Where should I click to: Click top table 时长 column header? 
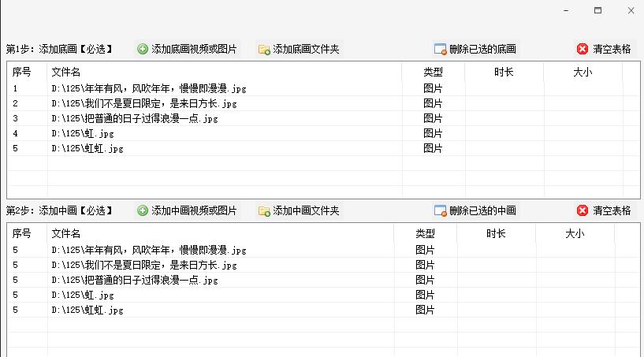point(504,72)
